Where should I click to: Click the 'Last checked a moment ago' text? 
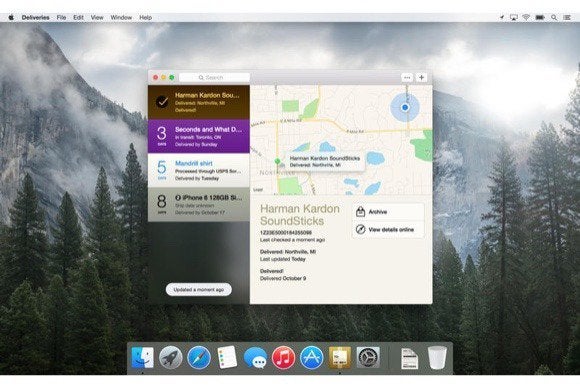click(x=292, y=240)
